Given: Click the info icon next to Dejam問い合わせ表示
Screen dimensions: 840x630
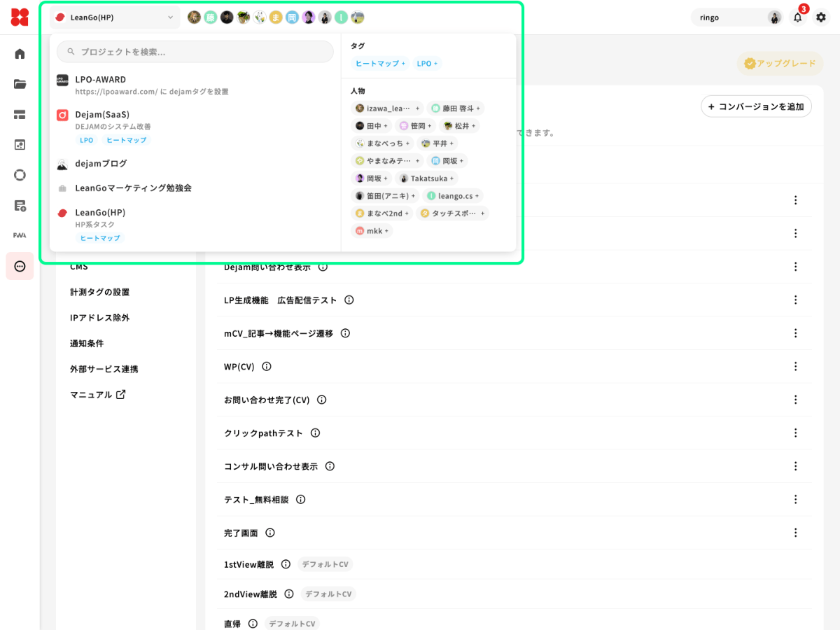Looking at the screenshot, I should coord(323,267).
